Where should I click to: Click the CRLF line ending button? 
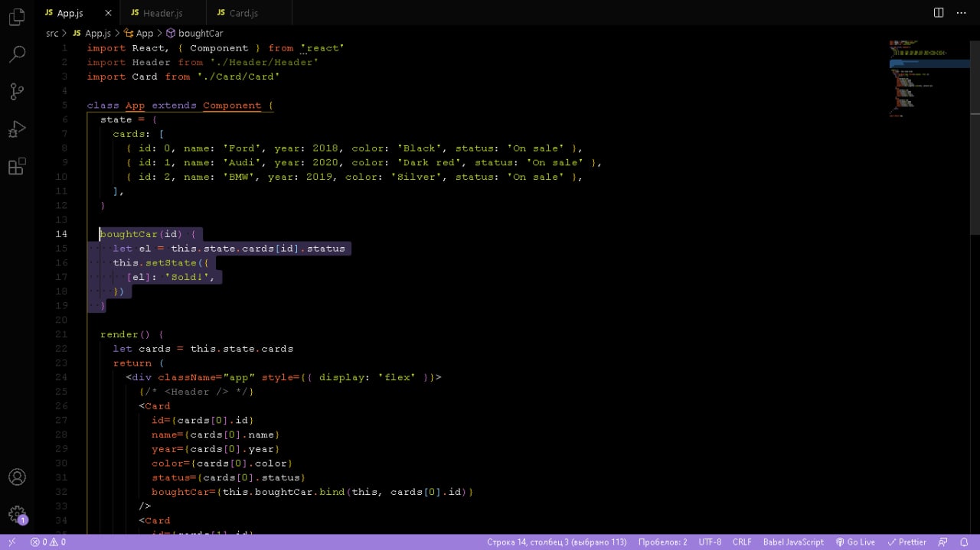click(742, 542)
